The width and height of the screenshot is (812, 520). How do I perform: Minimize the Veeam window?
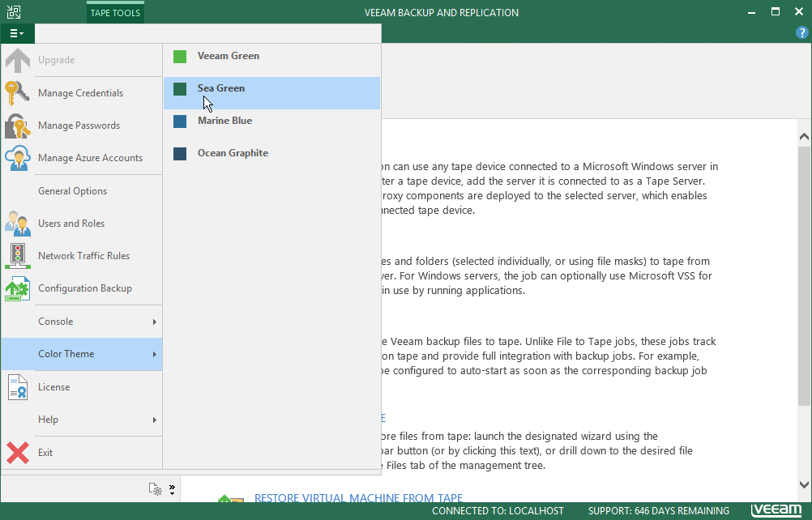click(x=751, y=12)
